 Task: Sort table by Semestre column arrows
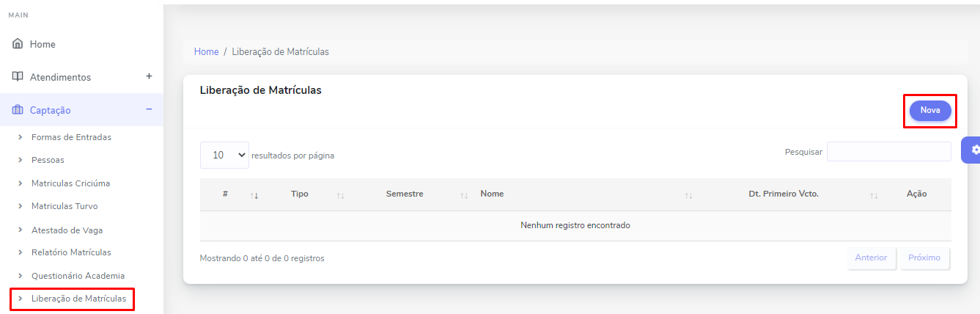pyautogui.click(x=464, y=195)
